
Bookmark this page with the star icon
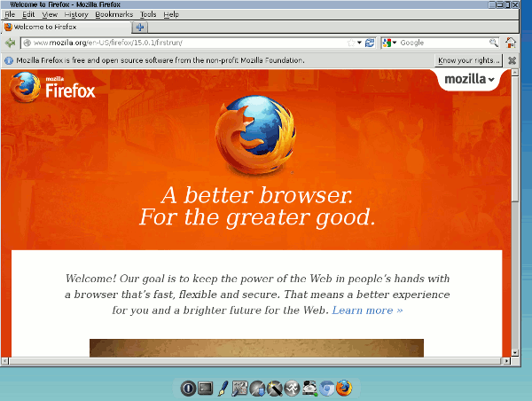[x=351, y=43]
